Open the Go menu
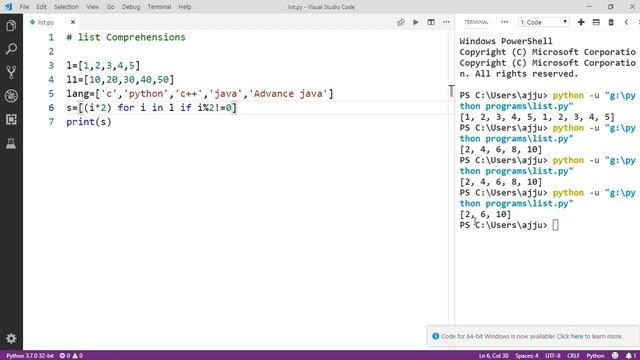This screenshot has width=640, height=360. (x=110, y=7)
